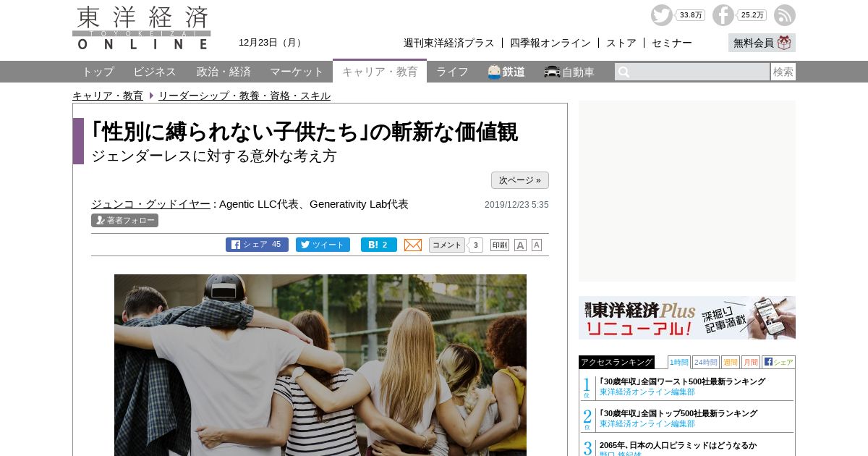
Task: Email this article via envelope icon
Action: pyautogui.click(x=413, y=245)
